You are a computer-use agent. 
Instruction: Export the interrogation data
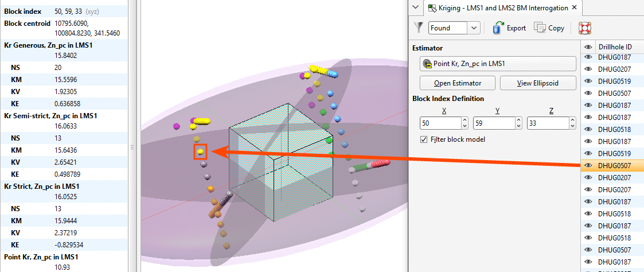coord(509,28)
